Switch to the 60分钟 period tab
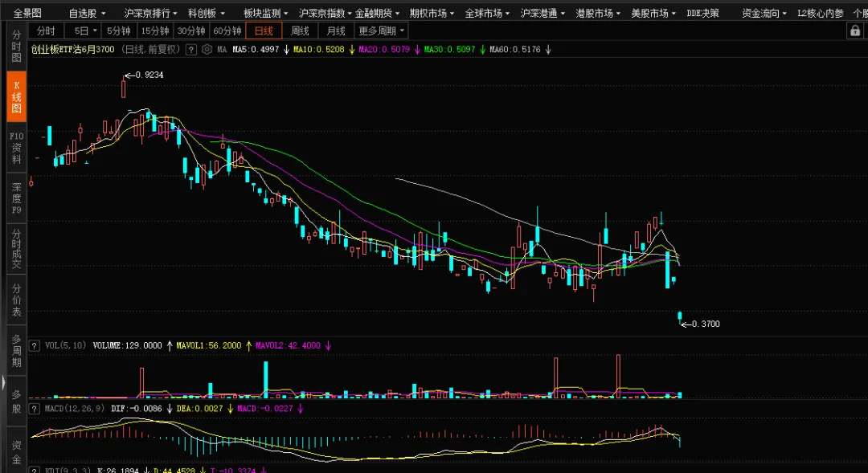Image resolution: width=868 pixels, height=473 pixels. [227, 31]
